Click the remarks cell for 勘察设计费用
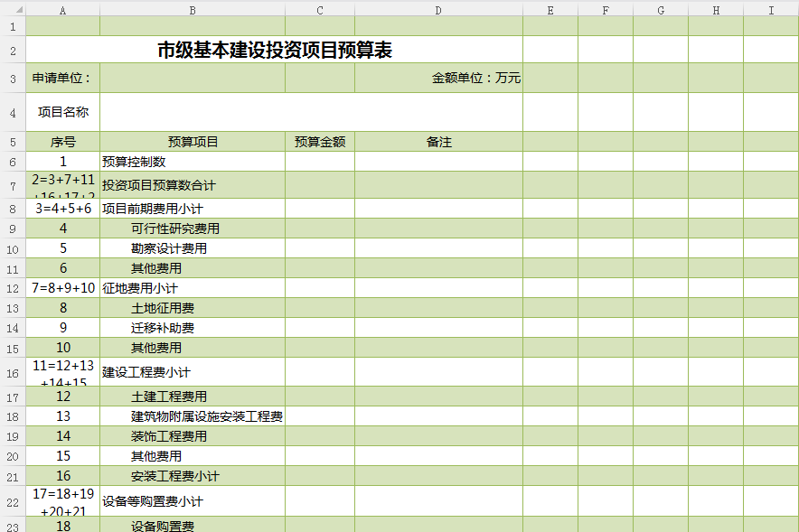The width and height of the screenshot is (799, 532). coord(438,248)
